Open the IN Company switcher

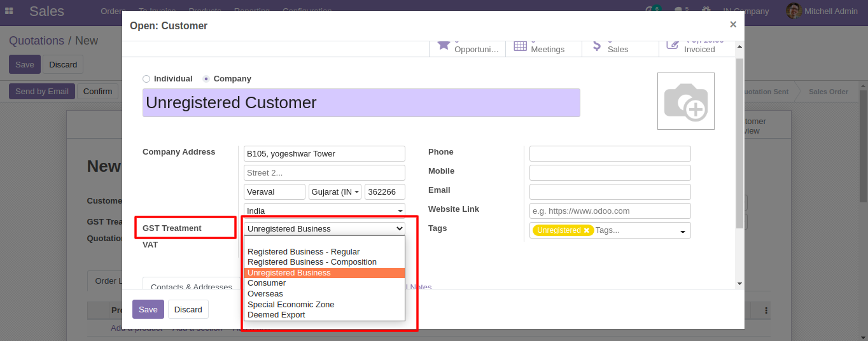point(746,11)
